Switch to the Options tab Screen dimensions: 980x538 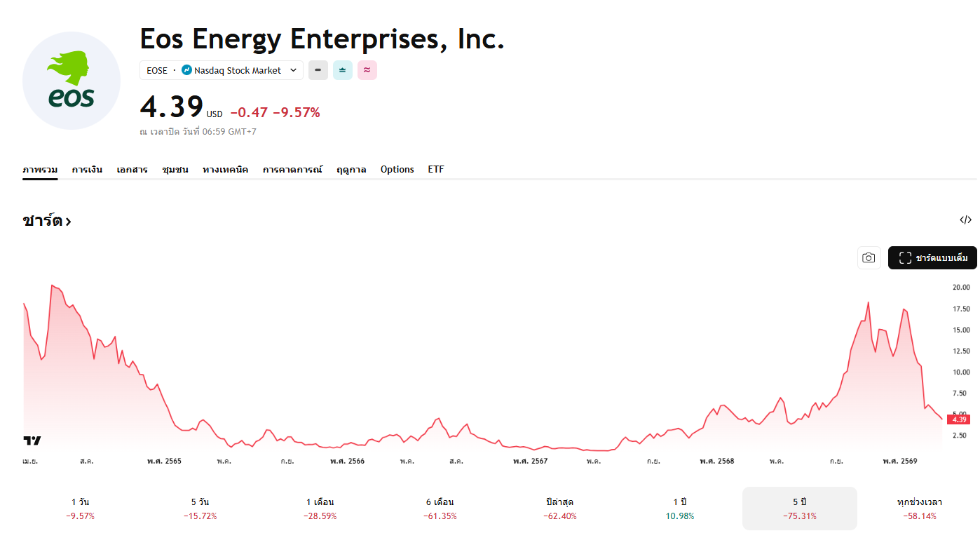pos(397,170)
